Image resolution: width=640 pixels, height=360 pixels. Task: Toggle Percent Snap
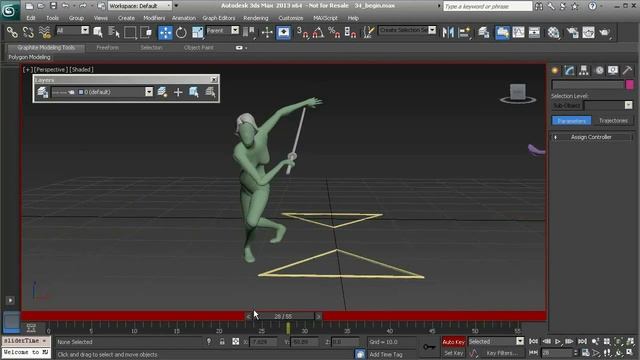[x=334, y=32]
